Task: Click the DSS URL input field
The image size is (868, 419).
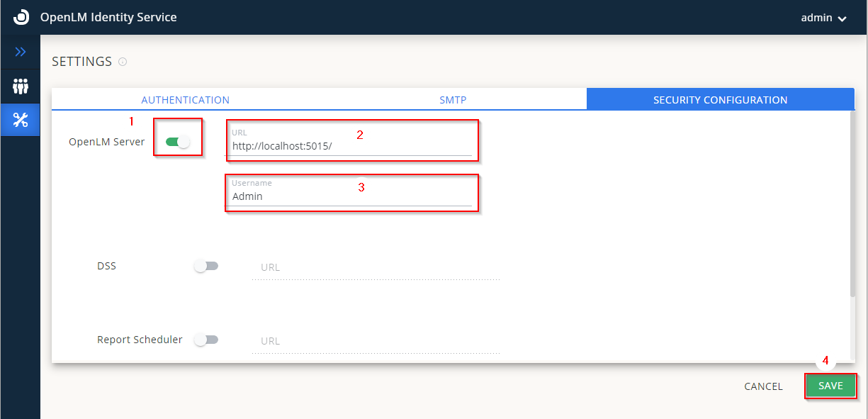Action: pos(376,268)
